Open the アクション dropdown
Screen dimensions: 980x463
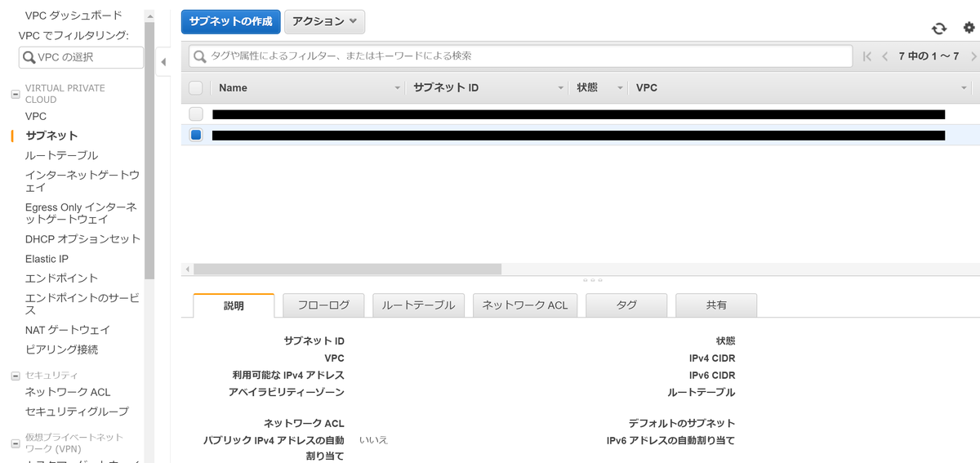pyautogui.click(x=324, y=22)
